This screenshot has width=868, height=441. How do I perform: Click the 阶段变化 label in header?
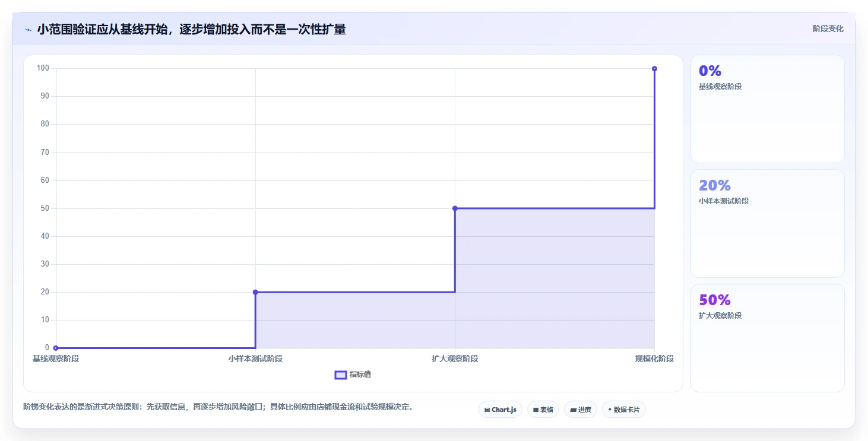[828, 28]
